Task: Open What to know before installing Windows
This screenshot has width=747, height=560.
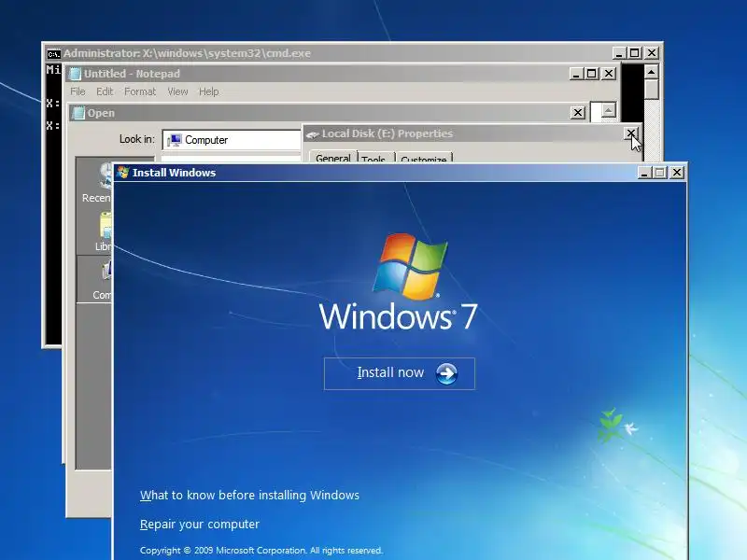Action: [249, 496]
